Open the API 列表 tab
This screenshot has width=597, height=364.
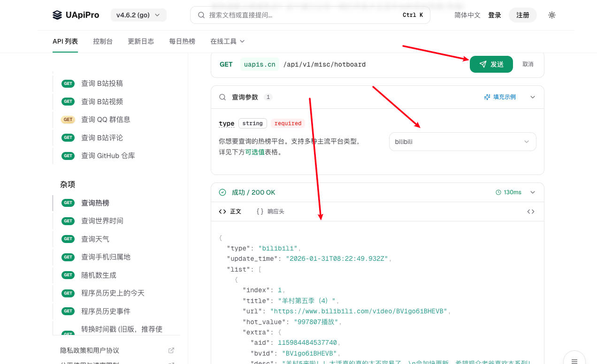[x=65, y=41]
